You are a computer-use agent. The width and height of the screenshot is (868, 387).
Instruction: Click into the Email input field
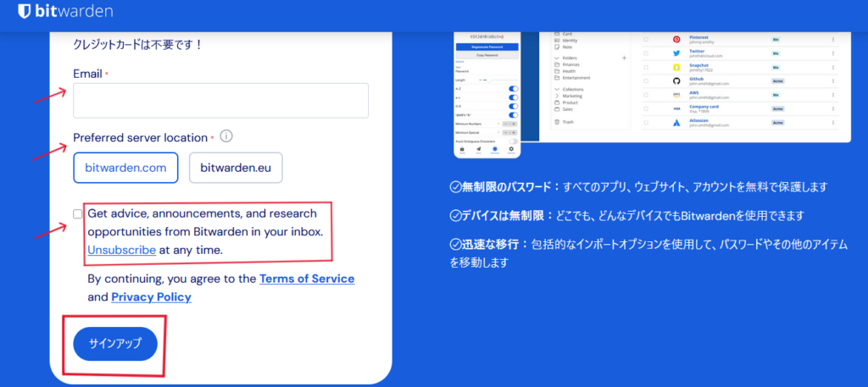coord(221,101)
